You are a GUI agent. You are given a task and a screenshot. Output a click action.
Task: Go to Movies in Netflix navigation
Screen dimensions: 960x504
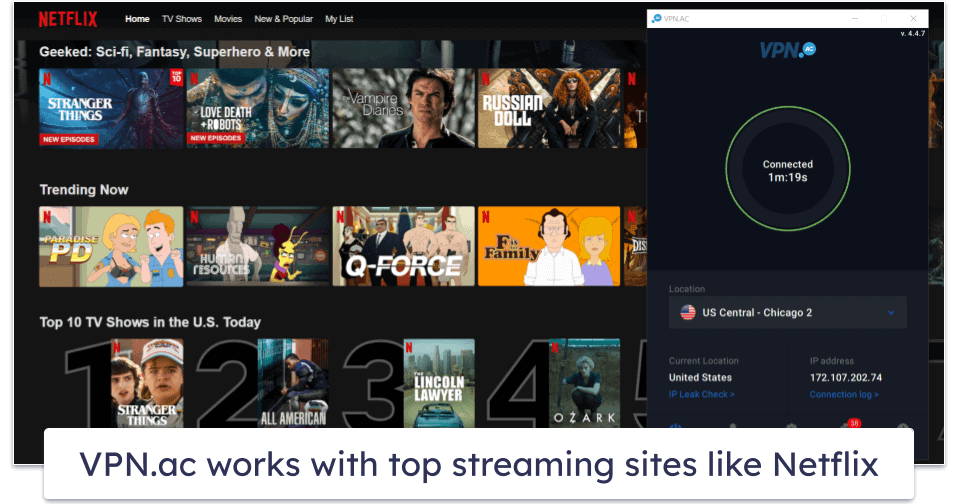click(228, 19)
